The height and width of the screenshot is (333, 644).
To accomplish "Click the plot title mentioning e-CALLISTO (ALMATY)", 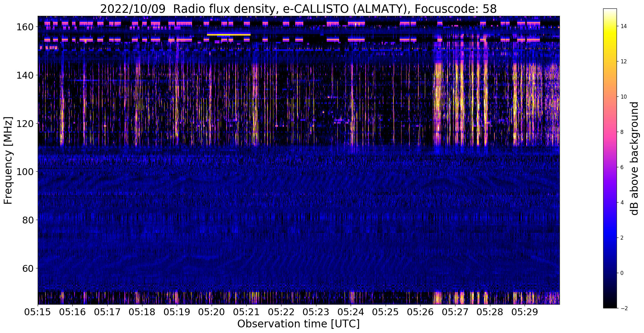I will (x=298, y=9).
